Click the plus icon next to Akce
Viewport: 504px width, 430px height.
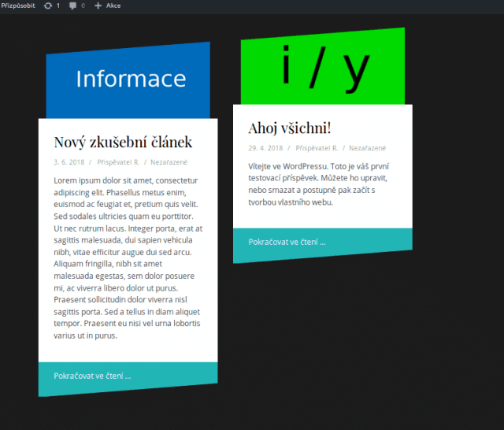pos(98,6)
